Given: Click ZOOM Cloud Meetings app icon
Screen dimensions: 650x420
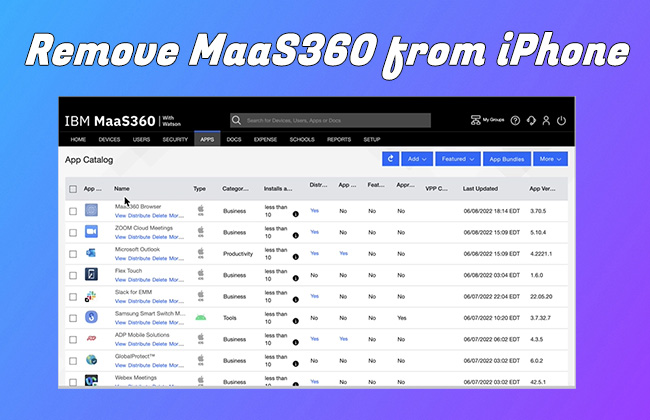Looking at the screenshot, I should tap(91, 231).
